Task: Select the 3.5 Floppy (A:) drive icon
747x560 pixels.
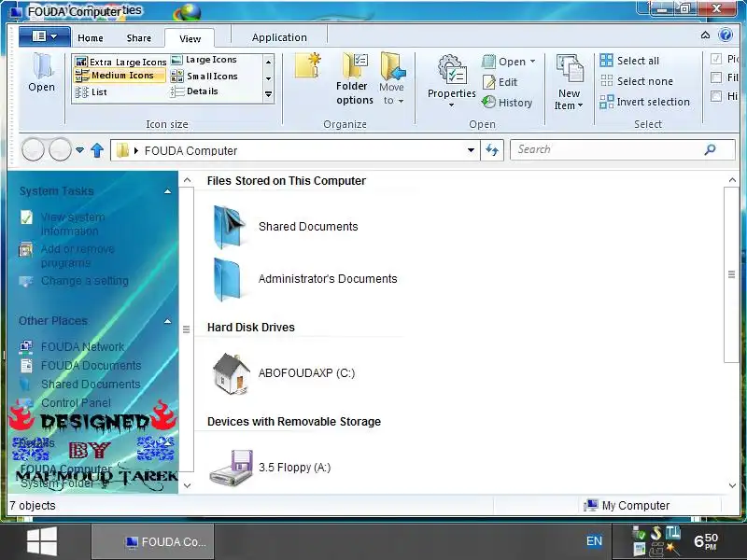Action: [232, 468]
